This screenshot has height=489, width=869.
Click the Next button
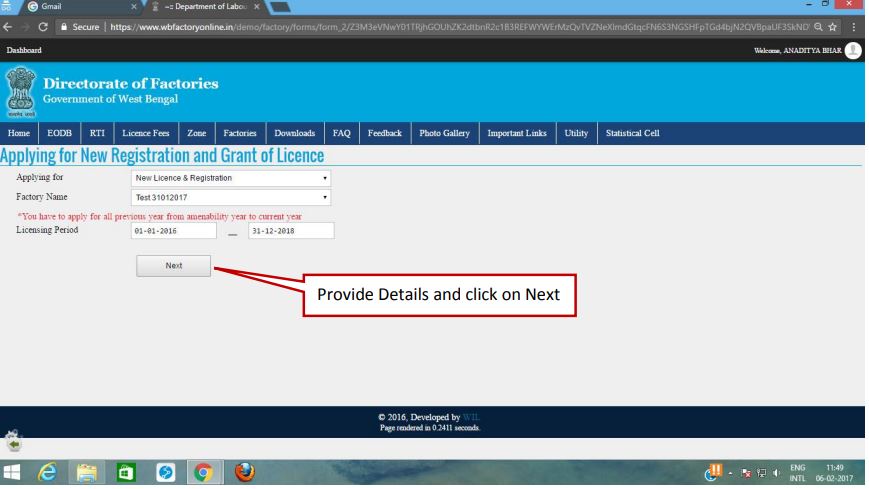pyautogui.click(x=173, y=266)
